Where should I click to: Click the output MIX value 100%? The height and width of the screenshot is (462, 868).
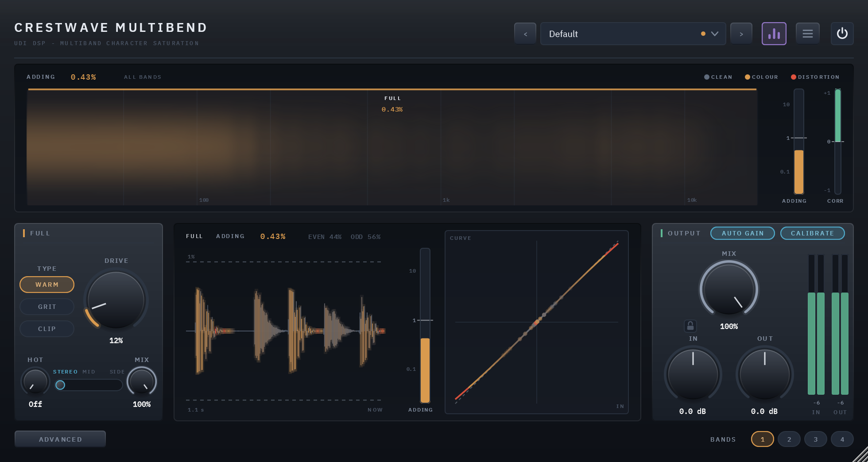[729, 326]
